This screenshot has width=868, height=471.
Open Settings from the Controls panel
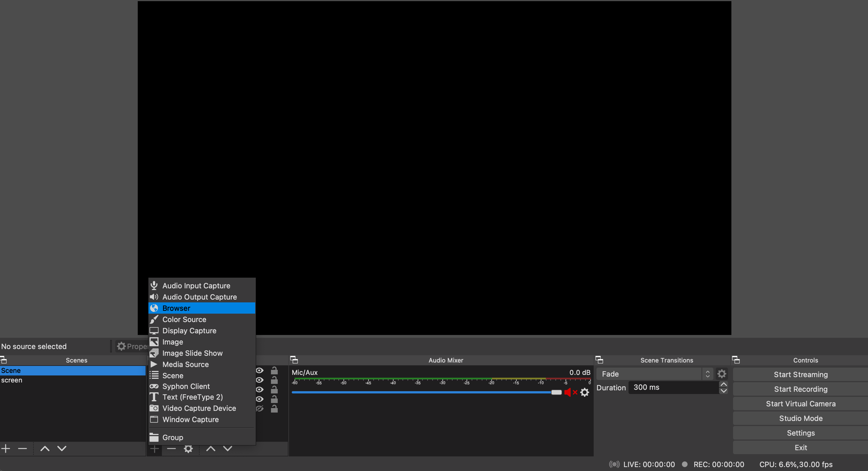point(801,433)
